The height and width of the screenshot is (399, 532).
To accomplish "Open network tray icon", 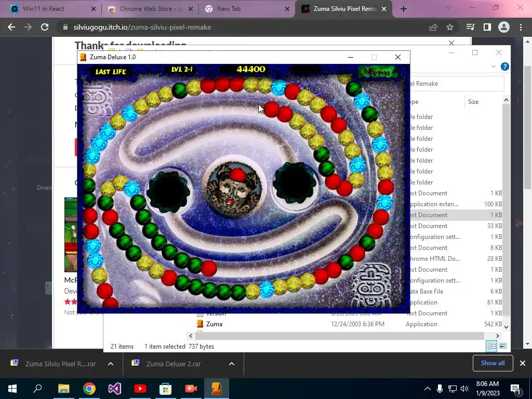I will 453,389.
